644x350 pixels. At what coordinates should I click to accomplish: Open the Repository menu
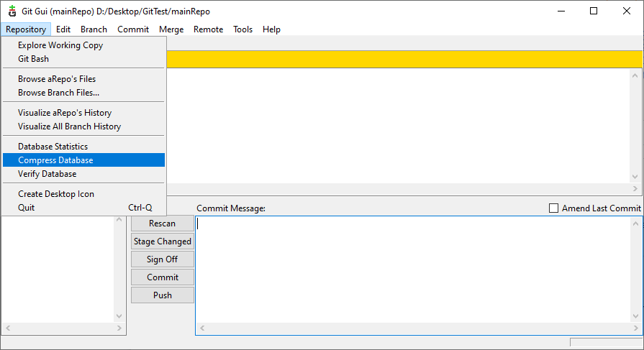[x=26, y=29]
